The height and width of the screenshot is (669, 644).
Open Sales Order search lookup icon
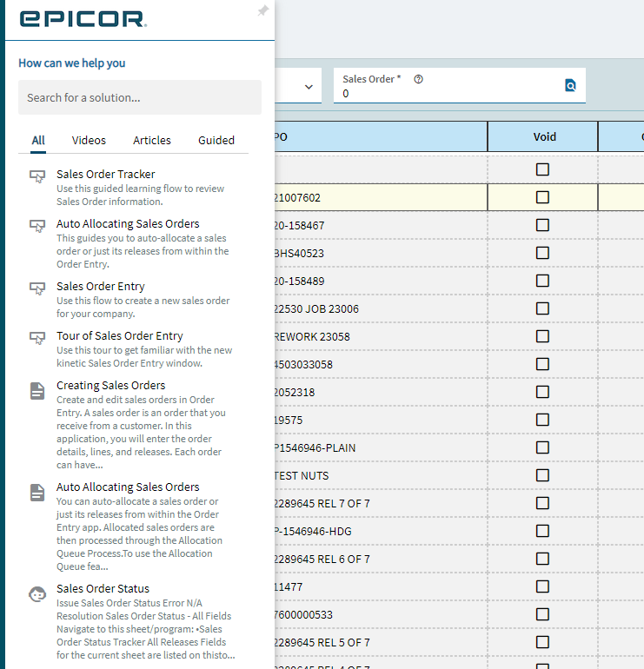click(570, 85)
